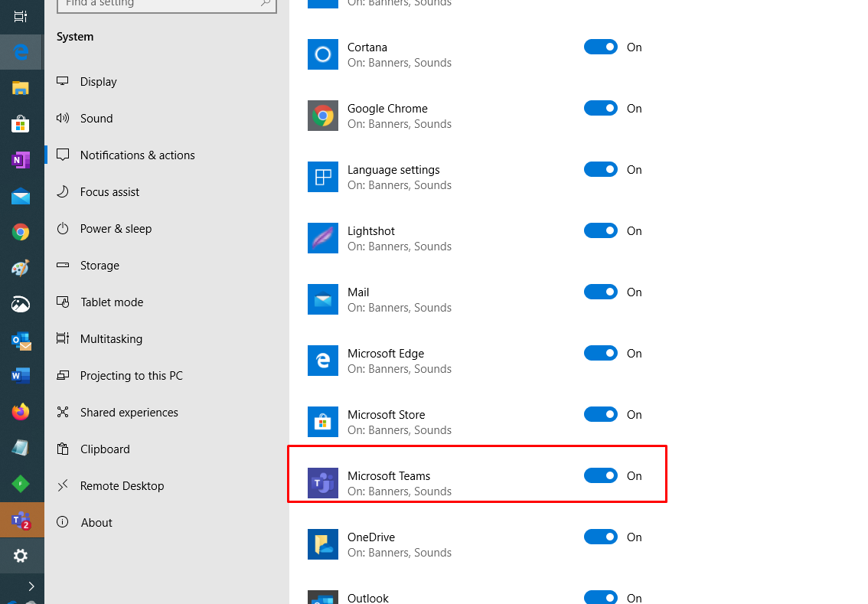Disable Microsoft Edge notifications toggle
This screenshot has width=868, height=604.
(x=601, y=353)
